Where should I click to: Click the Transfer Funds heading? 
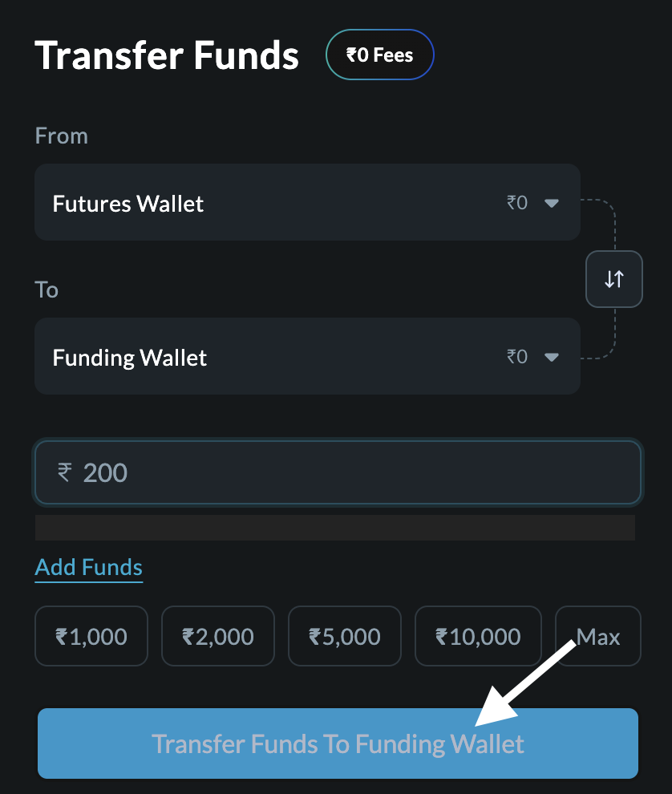(167, 56)
